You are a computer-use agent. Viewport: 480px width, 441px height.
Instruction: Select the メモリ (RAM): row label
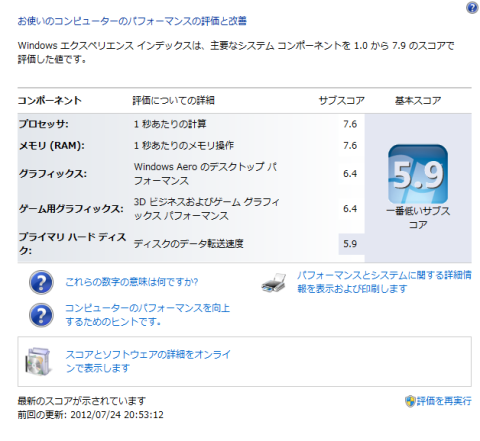pos(52,146)
